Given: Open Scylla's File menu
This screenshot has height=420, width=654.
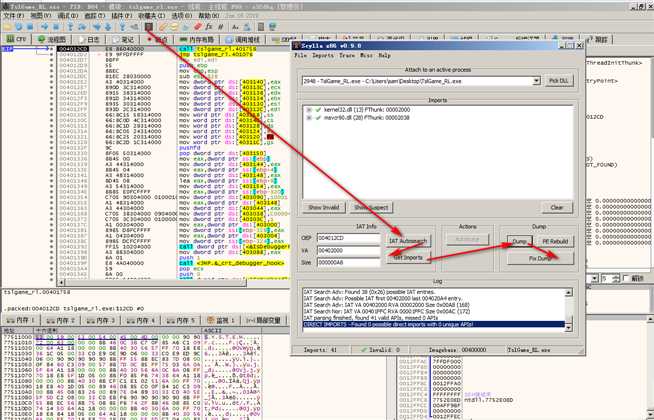Looking at the screenshot, I should click(x=300, y=55).
